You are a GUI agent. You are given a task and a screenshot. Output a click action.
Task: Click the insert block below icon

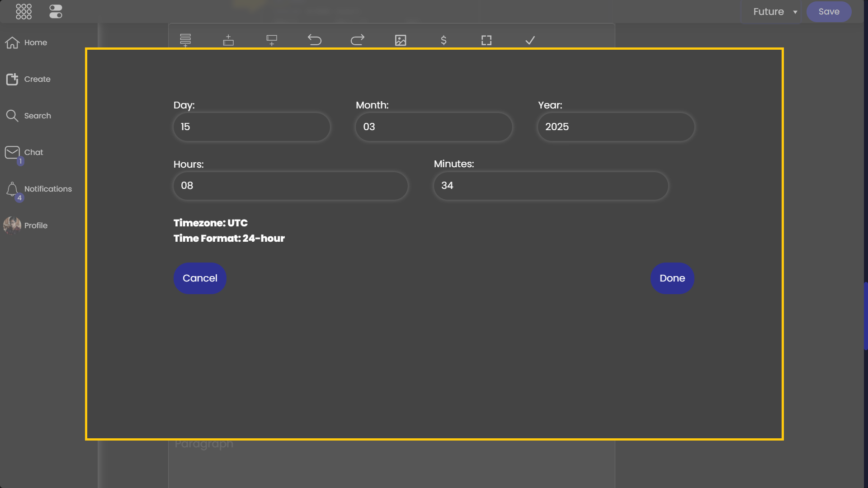click(x=272, y=40)
